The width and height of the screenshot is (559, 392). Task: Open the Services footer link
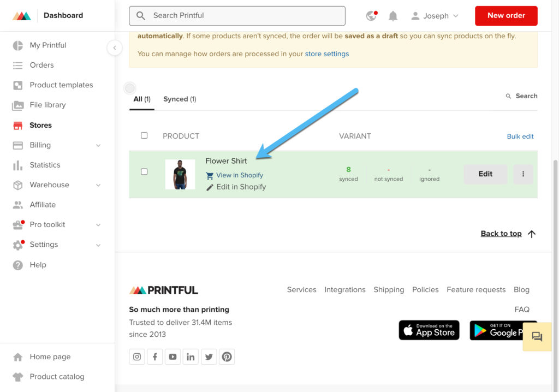click(301, 289)
